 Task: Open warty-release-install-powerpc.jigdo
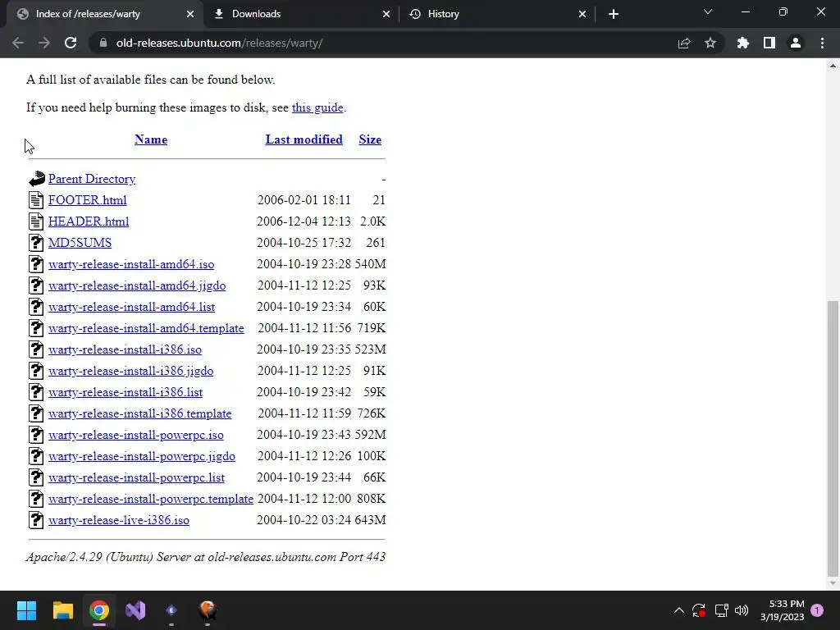coord(142,456)
